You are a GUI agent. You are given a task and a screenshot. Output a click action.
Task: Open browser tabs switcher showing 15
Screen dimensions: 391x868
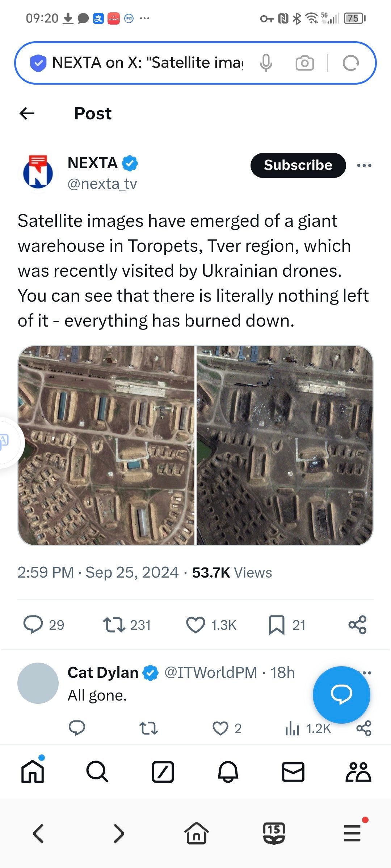click(x=274, y=833)
